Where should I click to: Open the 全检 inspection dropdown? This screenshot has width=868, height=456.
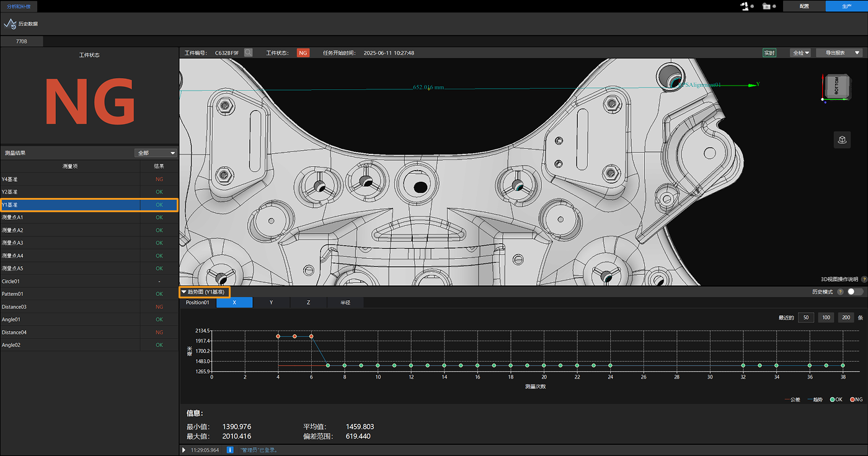[800, 53]
